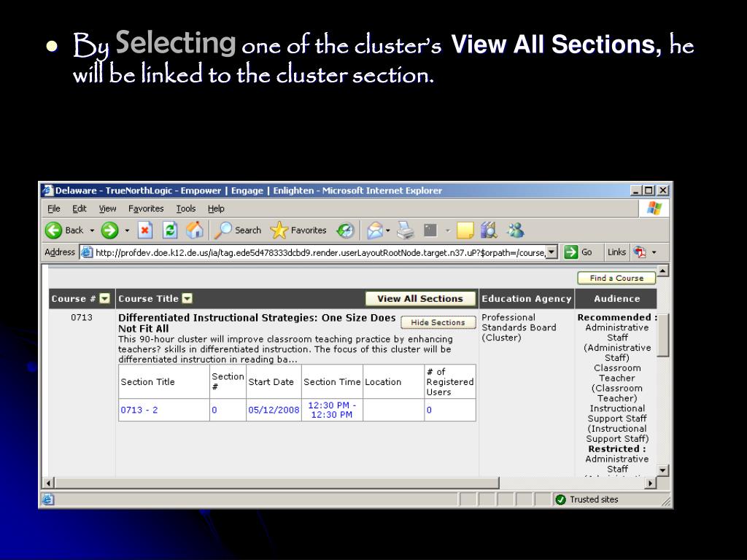The width and height of the screenshot is (747, 560).
Task: Open Mail button dropdown arrow
Action: tap(388, 230)
